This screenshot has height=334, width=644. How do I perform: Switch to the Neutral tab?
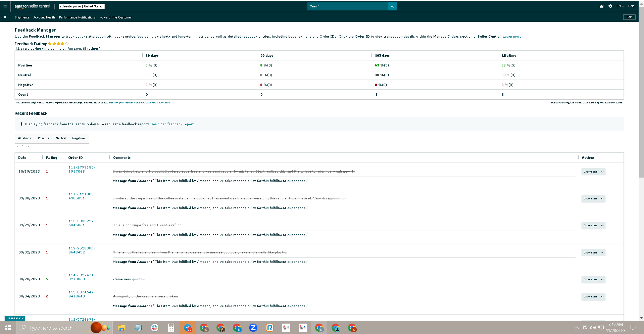coord(61,138)
